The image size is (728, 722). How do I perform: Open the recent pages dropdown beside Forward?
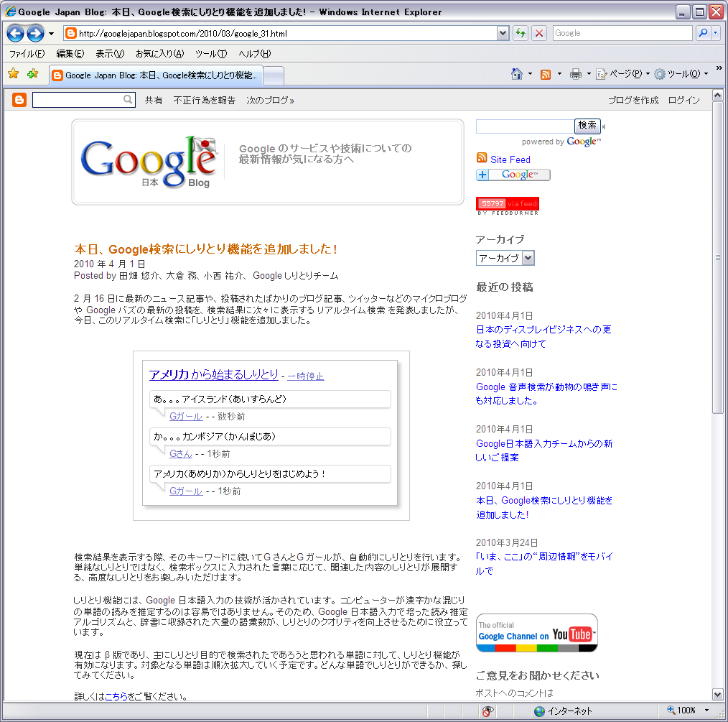point(51,34)
